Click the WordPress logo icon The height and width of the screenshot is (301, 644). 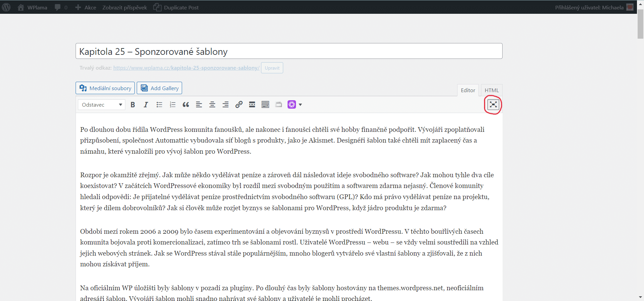pos(6,7)
